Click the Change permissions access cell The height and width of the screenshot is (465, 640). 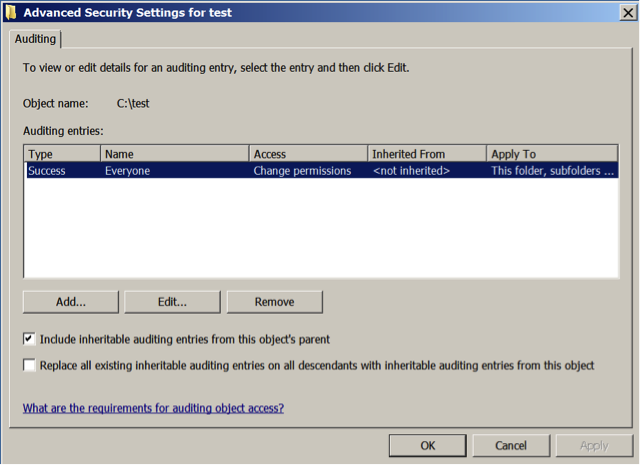(302, 171)
